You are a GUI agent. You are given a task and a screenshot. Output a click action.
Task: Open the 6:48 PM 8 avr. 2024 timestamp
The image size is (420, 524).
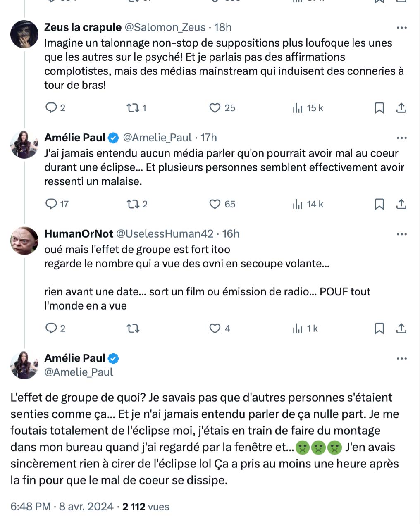[x=62, y=507]
